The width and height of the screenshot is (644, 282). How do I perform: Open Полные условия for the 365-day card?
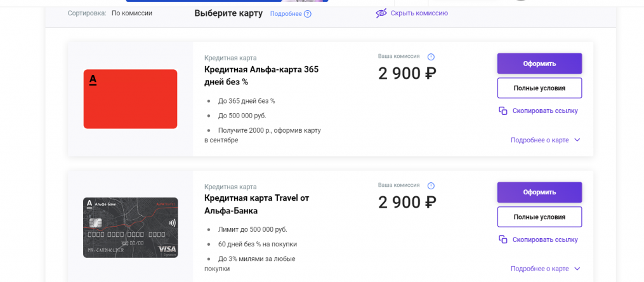click(x=539, y=88)
